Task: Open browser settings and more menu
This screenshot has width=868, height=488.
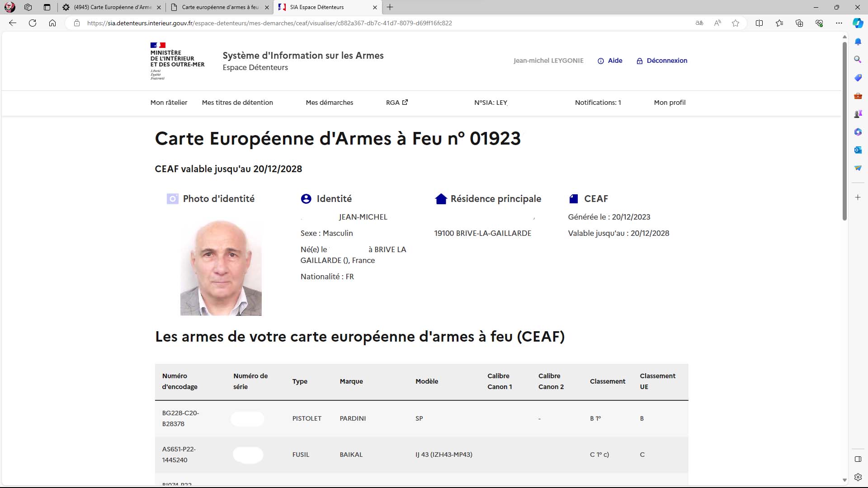Action: coord(839,23)
